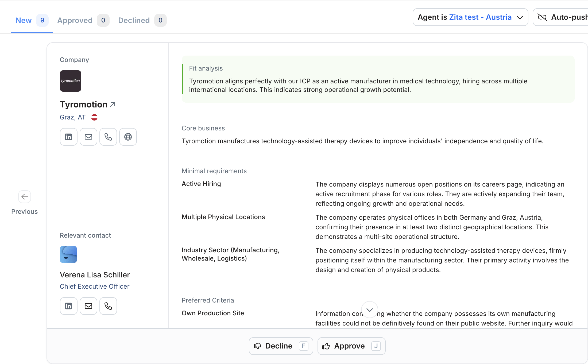
Task: Click the Tyromotion logo thumbnail
Action: [70, 81]
